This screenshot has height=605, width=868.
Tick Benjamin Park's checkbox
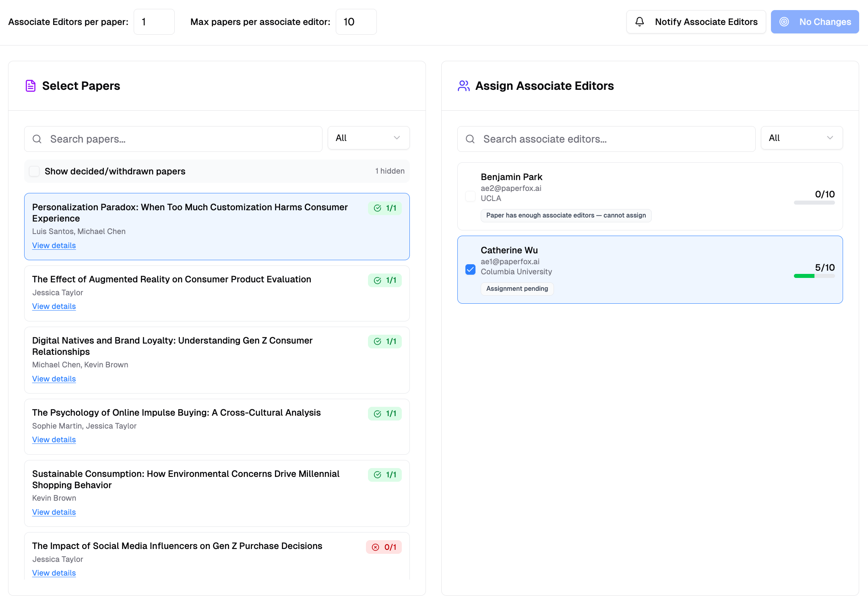[x=470, y=196]
